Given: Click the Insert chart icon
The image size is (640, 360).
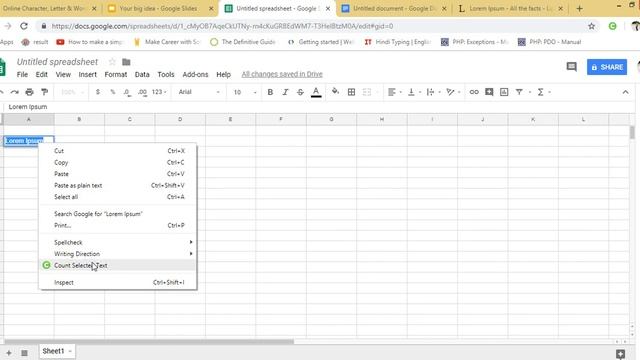Looking at the screenshot, I should (x=504, y=92).
